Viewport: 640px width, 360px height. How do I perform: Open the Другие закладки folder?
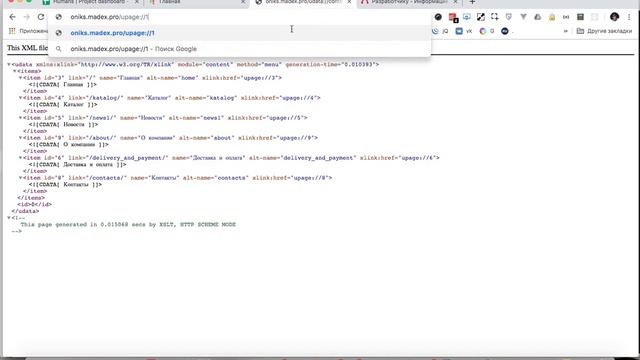click(x=604, y=31)
